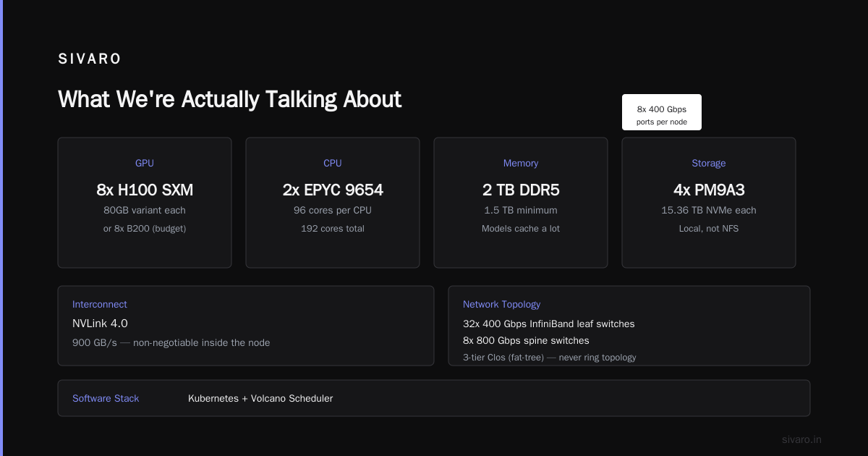This screenshot has height=456, width=868.
Task: Click the 8x 800 Gbps spine switches line
Action: pos(526,341)
